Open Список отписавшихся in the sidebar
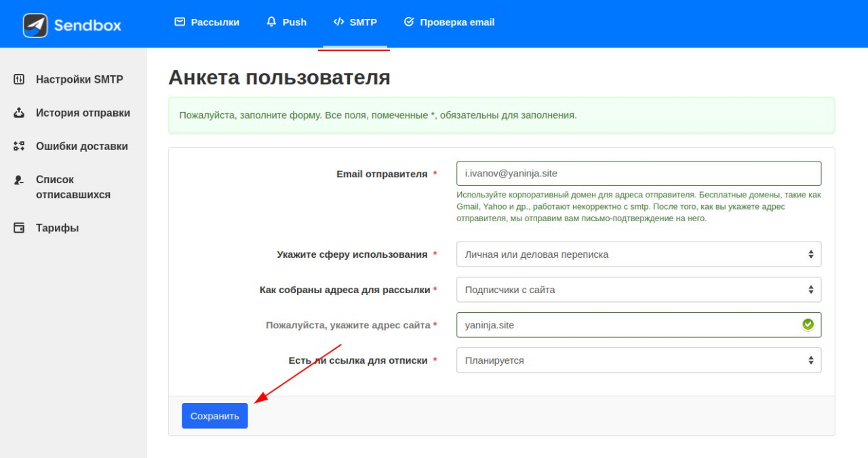 73,187
